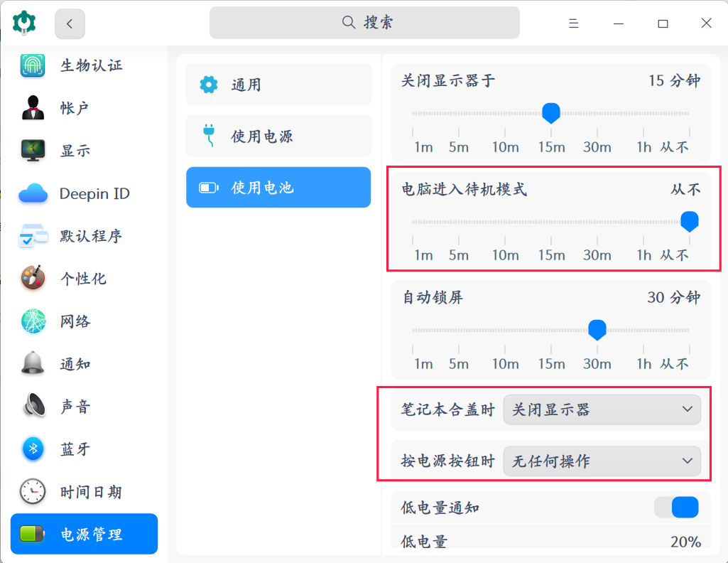Select 生物认证 label in sidebar
The image size is (728, 563).
pyautogui.click(x=92, y=65)
